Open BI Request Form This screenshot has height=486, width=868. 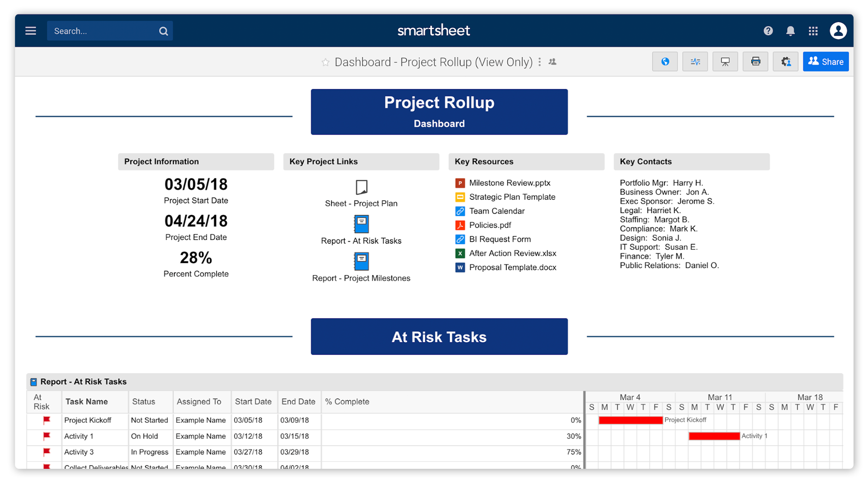(500, 239)
